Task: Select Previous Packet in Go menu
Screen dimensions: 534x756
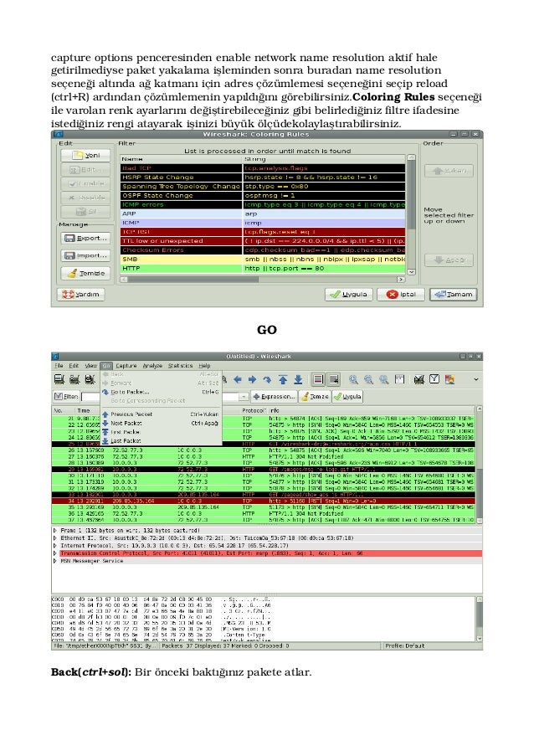Action: coord(161,414)
